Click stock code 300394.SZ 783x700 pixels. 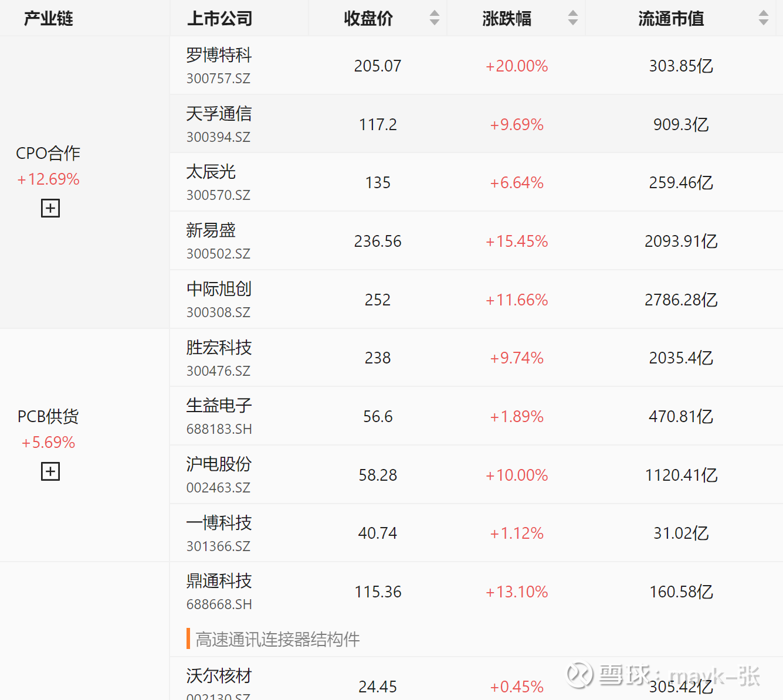(218, 137)
